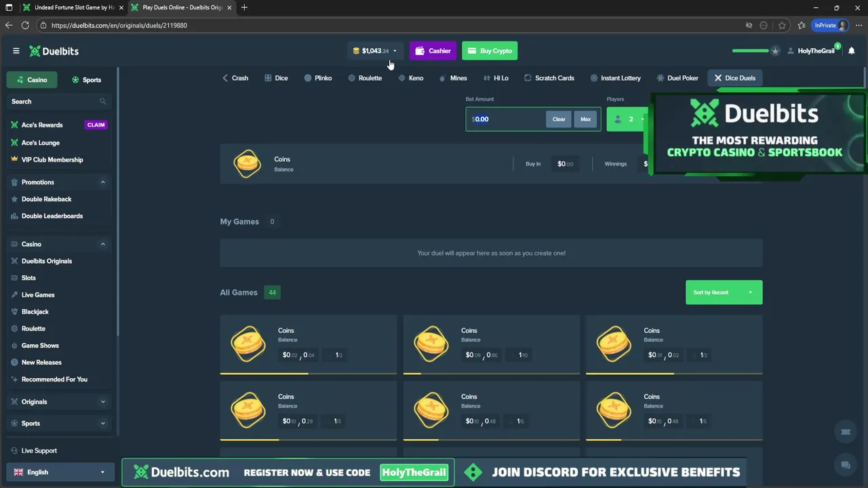Collapse the Casino sidebar section
Viewport: 868px width, 488px height.
[103, 244]
